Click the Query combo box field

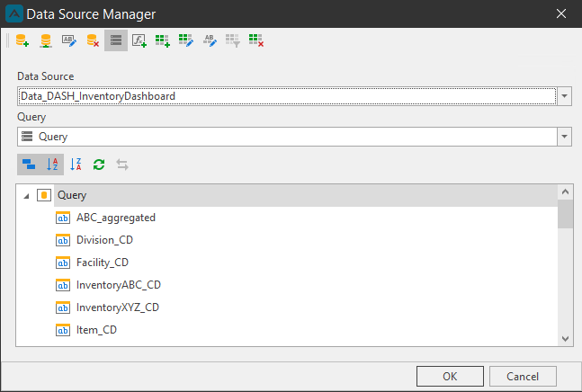[287, 137]
